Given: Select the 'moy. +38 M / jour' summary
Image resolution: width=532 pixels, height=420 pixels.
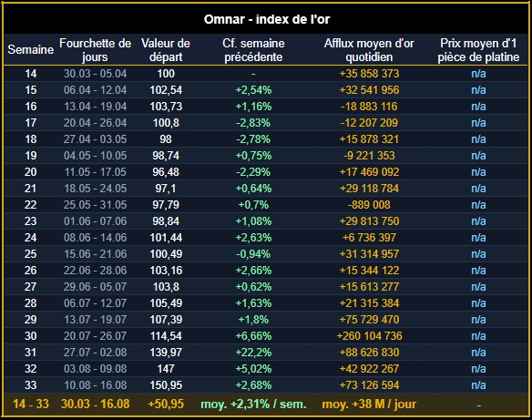Looking at the screenshot, I should click(x=369, y=404).
